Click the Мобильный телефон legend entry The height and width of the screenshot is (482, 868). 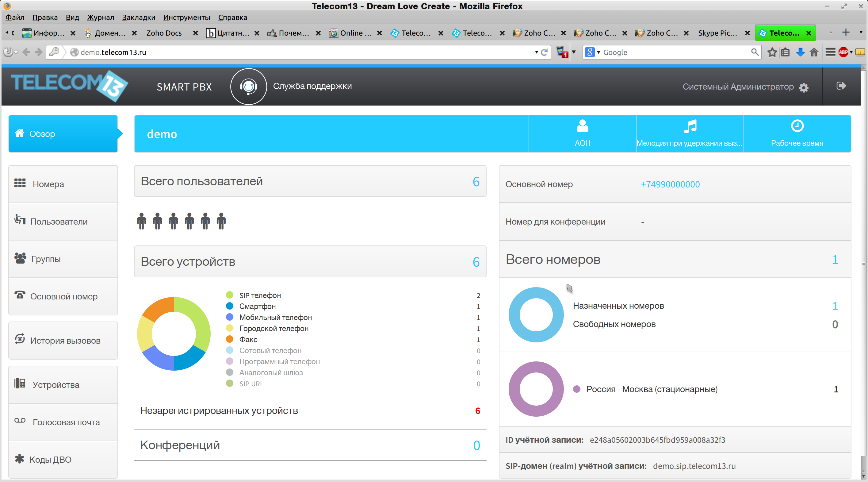275,318
